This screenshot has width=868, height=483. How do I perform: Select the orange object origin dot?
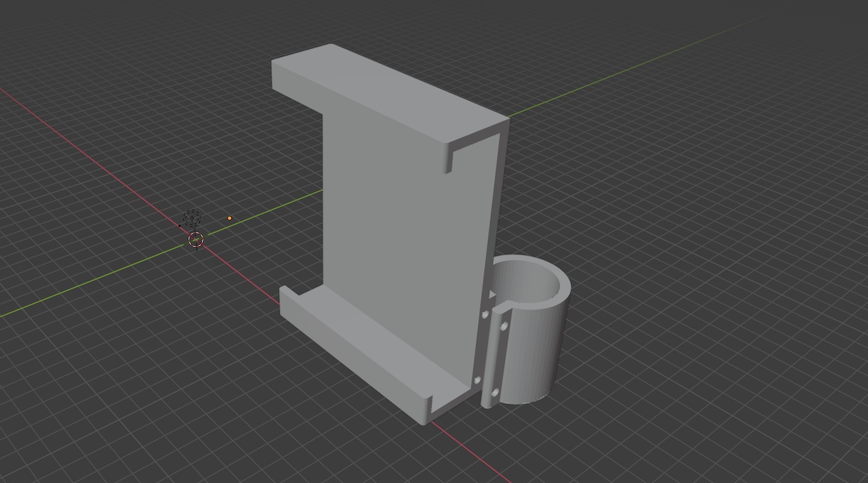(x=229, y=218)
